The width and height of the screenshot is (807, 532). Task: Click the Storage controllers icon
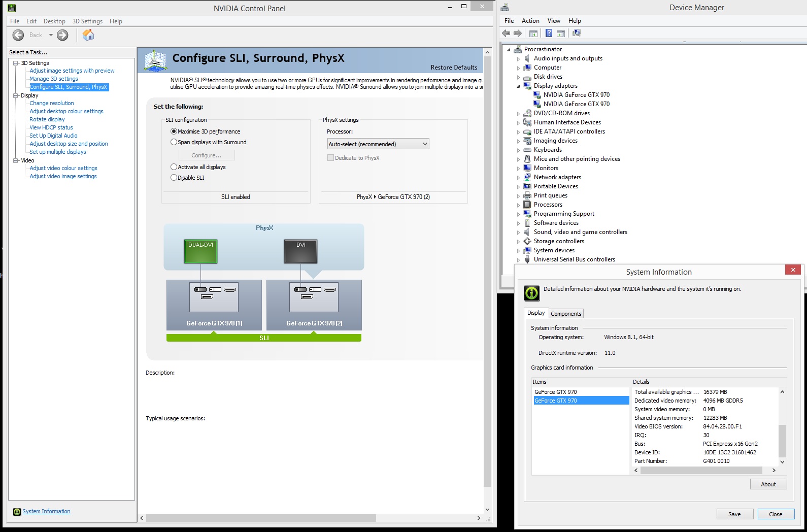[x=527, y=241]
